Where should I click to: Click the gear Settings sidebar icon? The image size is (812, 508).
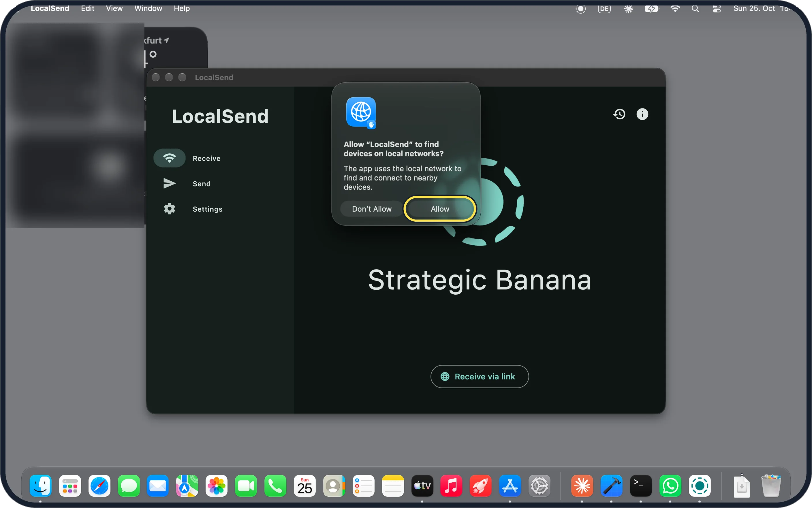(169, 209)
